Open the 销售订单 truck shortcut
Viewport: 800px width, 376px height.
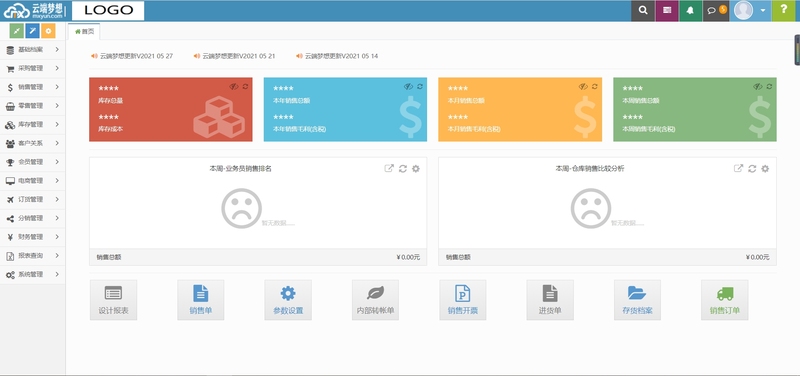pyautogui.click(x=724, y=300)
